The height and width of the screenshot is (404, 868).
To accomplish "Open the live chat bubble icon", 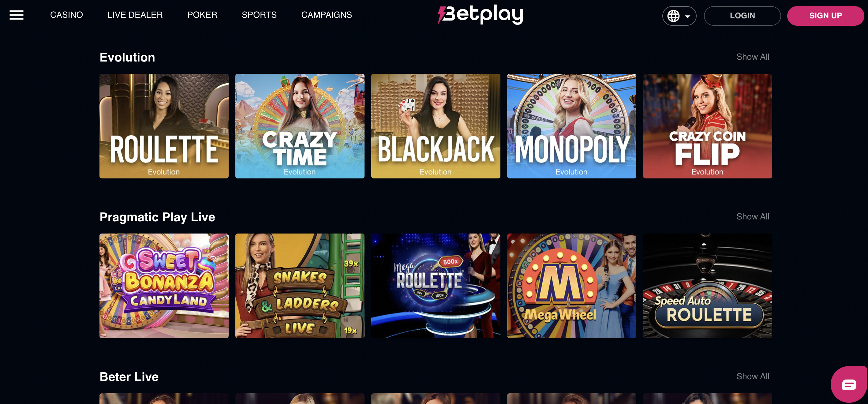I will point(849,384).
